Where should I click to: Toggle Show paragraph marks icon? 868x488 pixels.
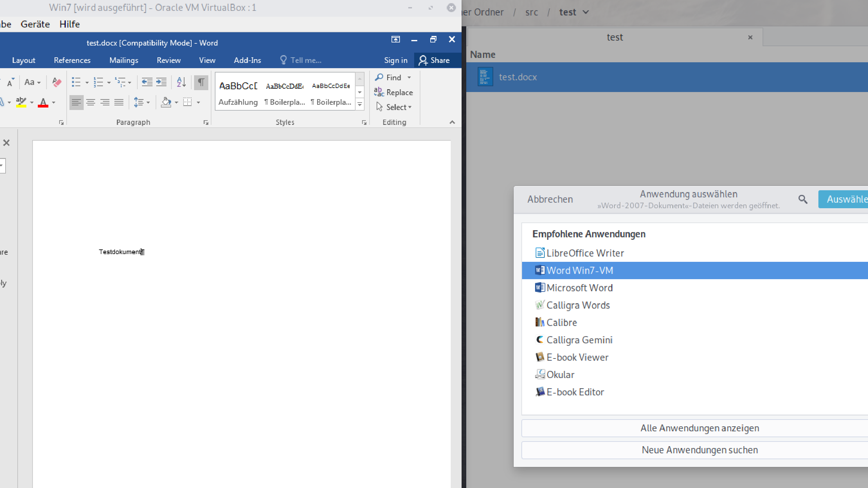pos(201,82)
